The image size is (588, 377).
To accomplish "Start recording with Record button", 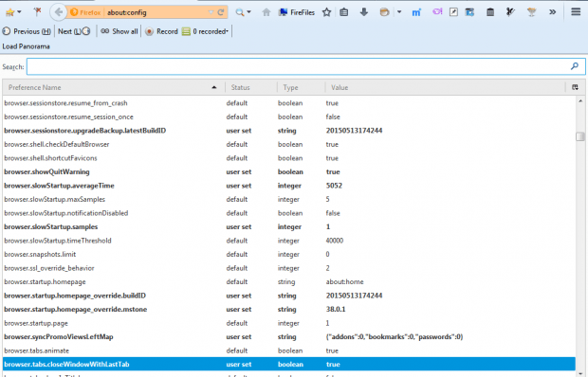I will [161, 31].
